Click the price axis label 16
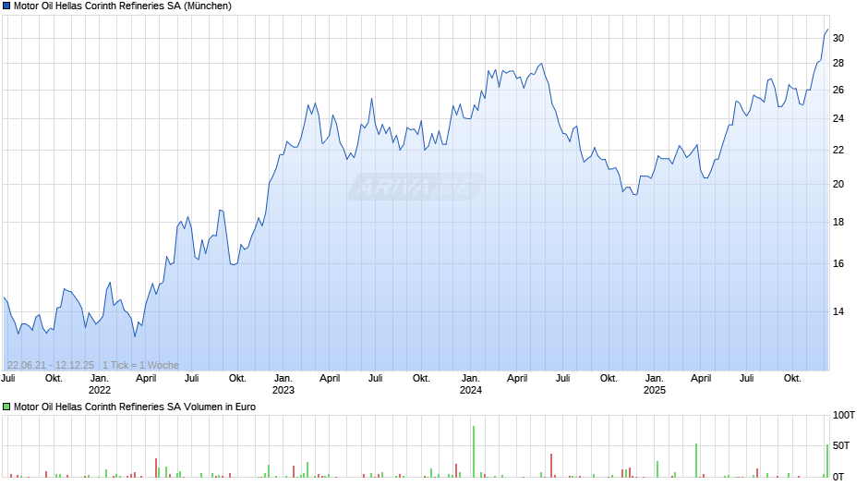Viewport: 868px width, 486px height. click(x=838, y=263)
